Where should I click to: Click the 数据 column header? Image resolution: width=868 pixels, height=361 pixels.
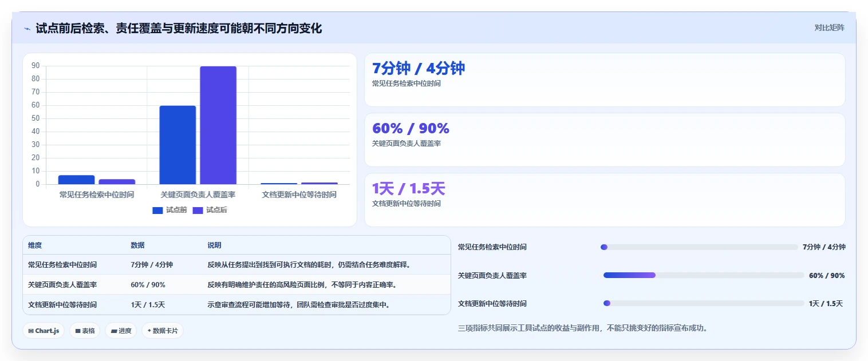click(x=137, y=245)
